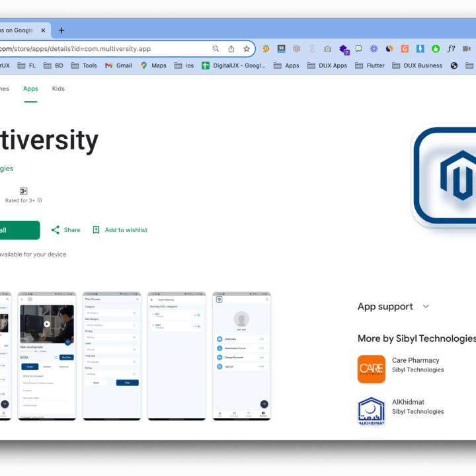Open the BD bookmarks folder
The width and height of the screenshot is (476, 476).
point(54,65)
